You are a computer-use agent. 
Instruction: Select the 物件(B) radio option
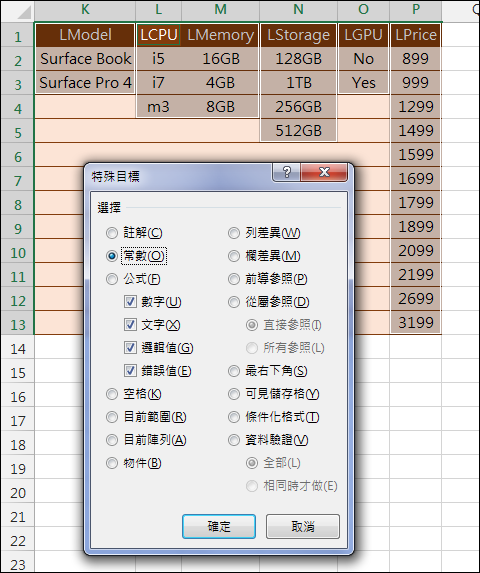[134, 463]
